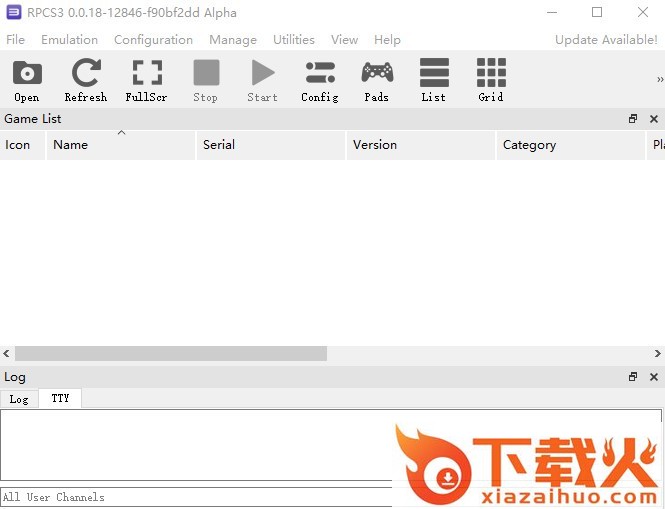Open the Emulation menu
The width and height of the screenshot is (665, 509).
(x=70, y=40)
